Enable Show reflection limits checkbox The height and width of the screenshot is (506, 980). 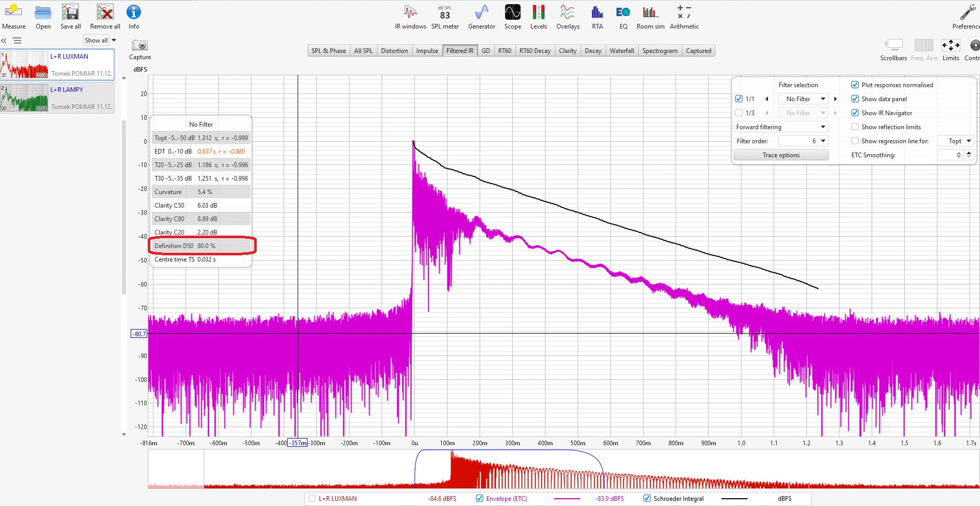point(855,127)
